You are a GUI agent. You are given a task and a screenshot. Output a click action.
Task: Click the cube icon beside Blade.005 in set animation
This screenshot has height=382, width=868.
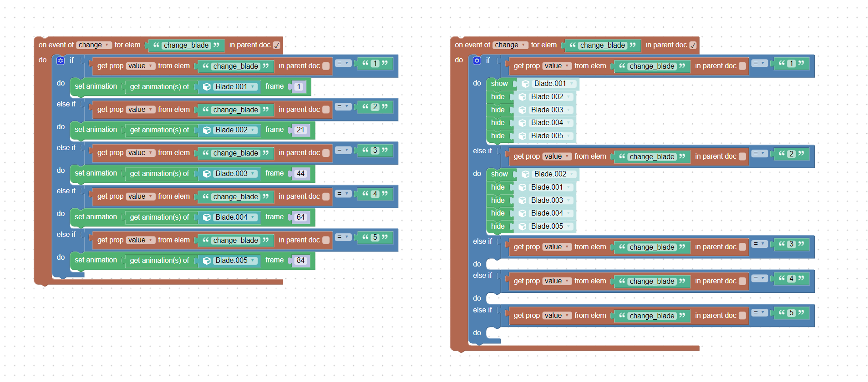[x=207, y=261]
